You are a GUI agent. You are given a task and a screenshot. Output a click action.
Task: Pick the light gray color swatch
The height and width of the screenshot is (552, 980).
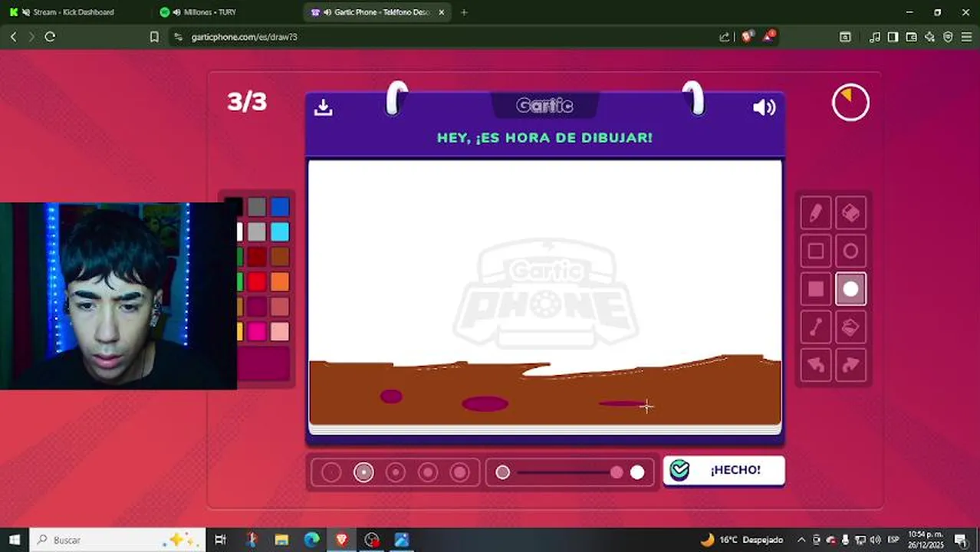tap(257, 232)
